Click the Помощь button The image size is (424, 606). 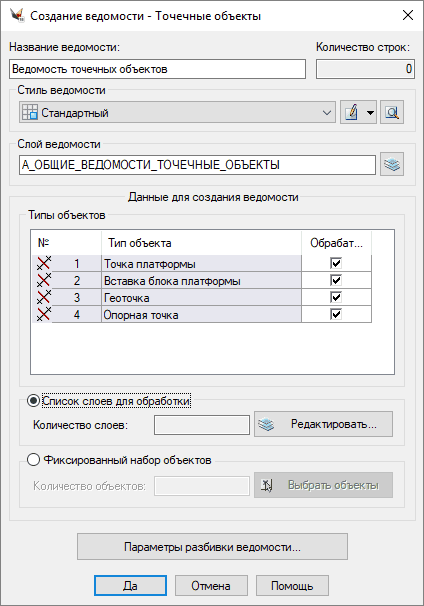(x=292, y=586)
